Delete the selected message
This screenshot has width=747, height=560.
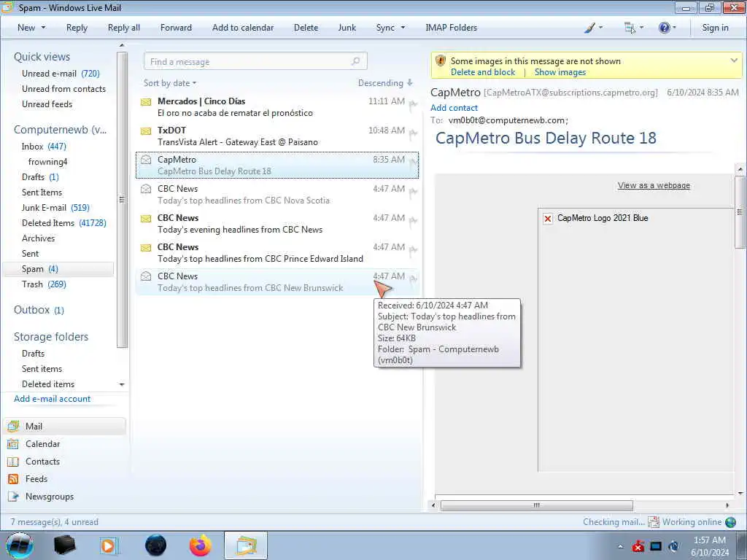click(306, 28)
